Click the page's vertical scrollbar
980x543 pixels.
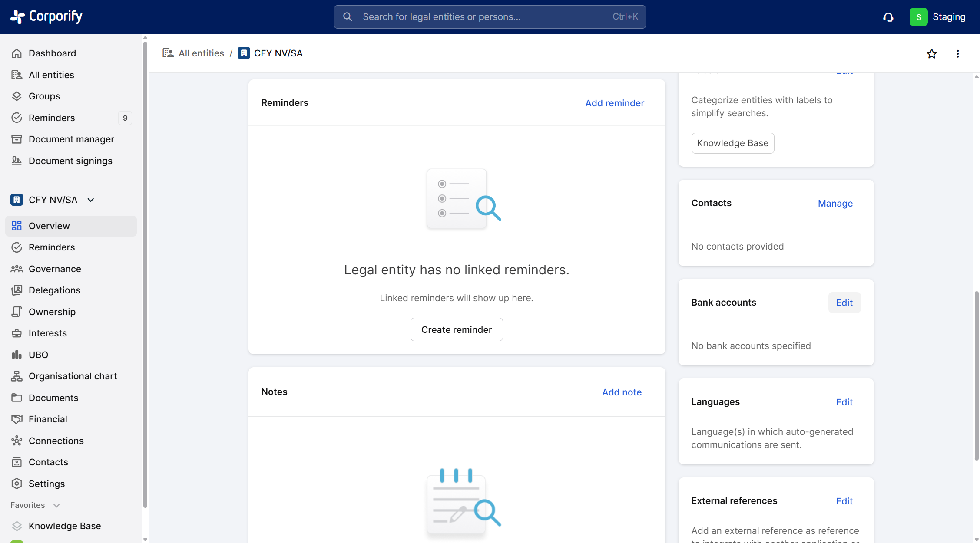click(977, 376)
